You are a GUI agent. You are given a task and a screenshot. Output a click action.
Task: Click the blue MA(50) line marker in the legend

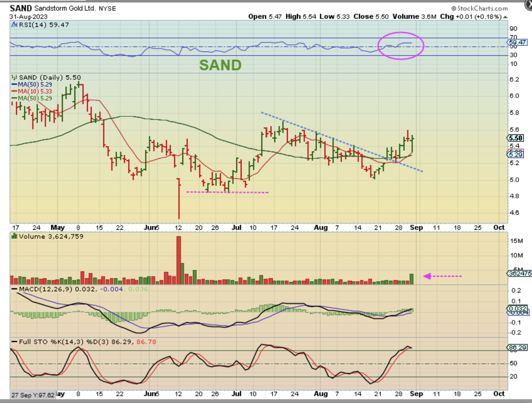[15, 85]
